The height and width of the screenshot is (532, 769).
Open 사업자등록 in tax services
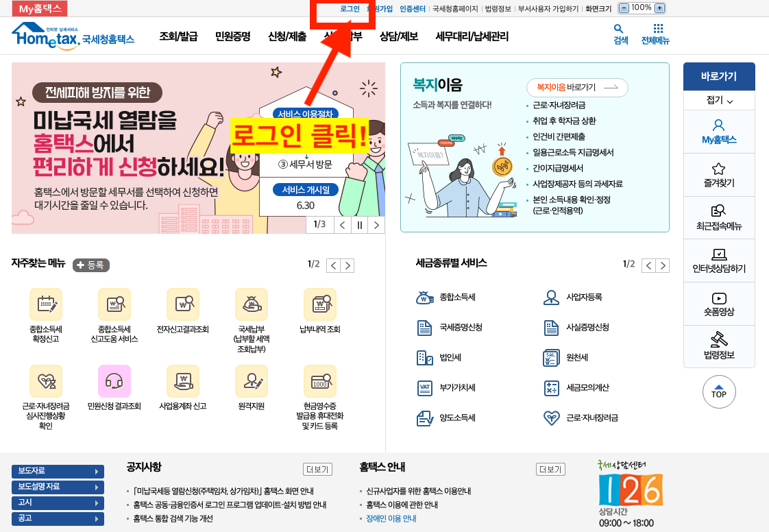(x=573, y=298)
